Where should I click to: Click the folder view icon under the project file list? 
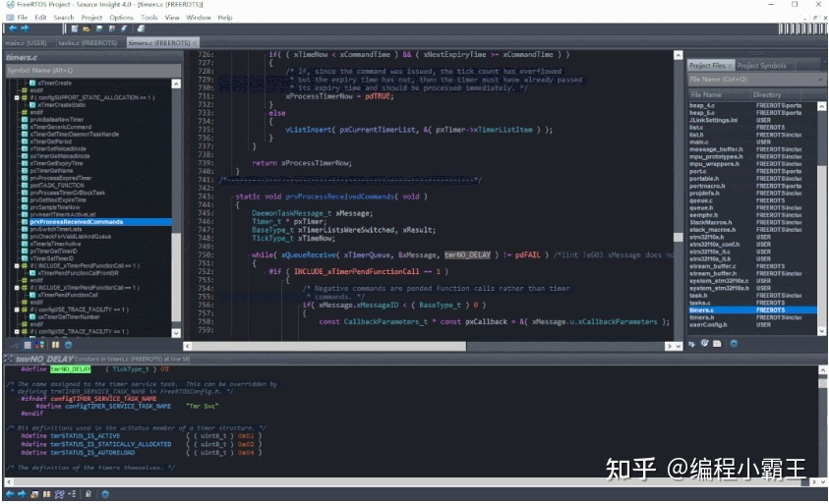[x=717, y=344]
